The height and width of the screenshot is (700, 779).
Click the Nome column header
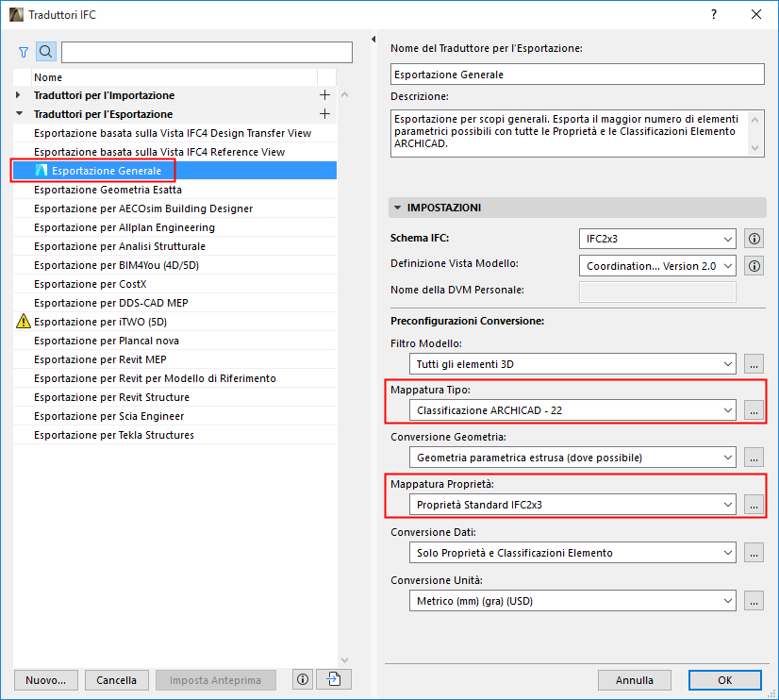tap(174, 77)
